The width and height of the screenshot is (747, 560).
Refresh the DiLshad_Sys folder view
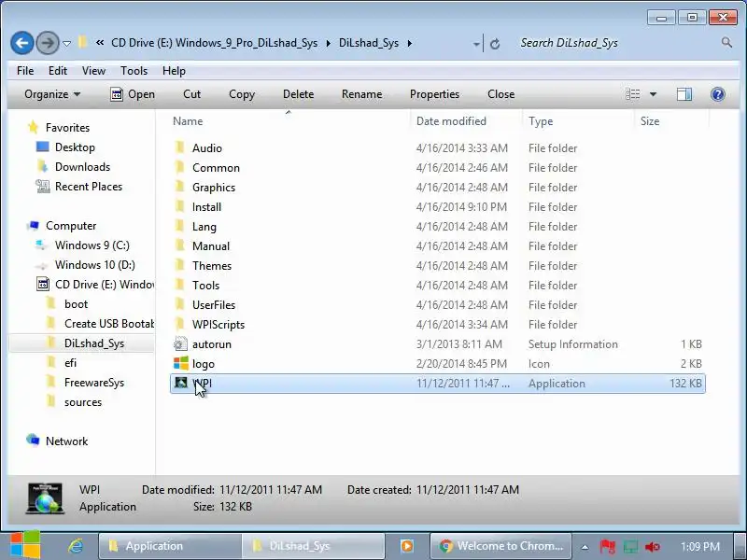[x=495, y=44]
